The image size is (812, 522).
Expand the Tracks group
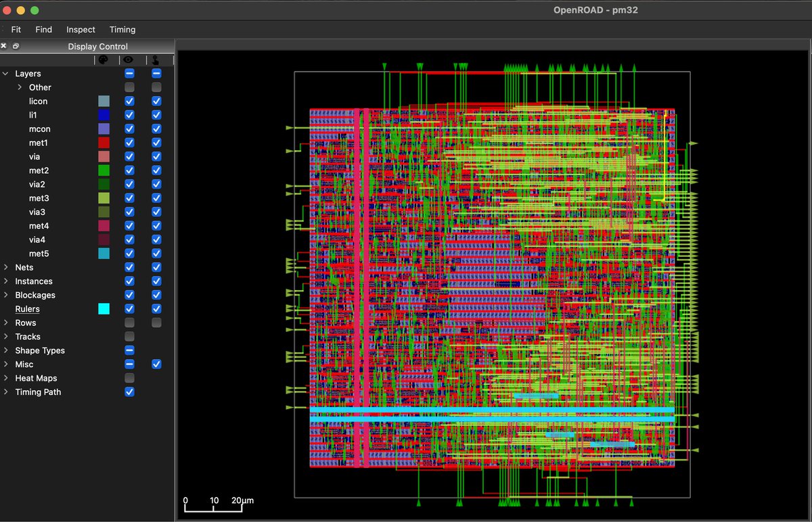pyautogui.click(x=6, y=337)
